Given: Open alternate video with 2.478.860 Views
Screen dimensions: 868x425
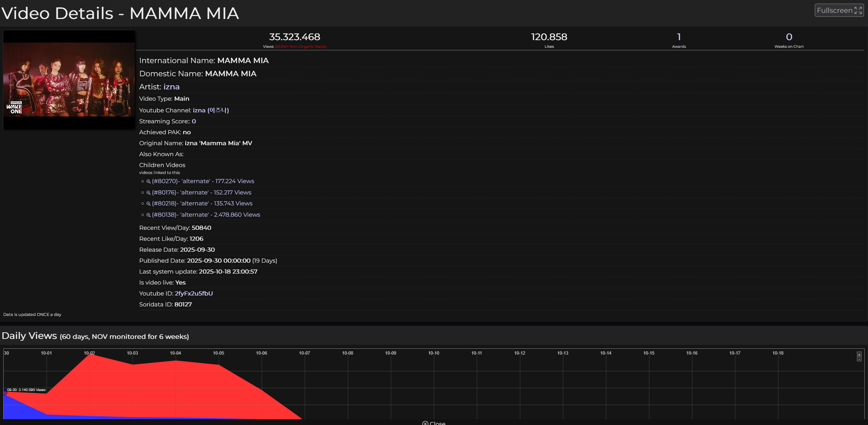Looking at the screenshot, I should coord(206,215).
